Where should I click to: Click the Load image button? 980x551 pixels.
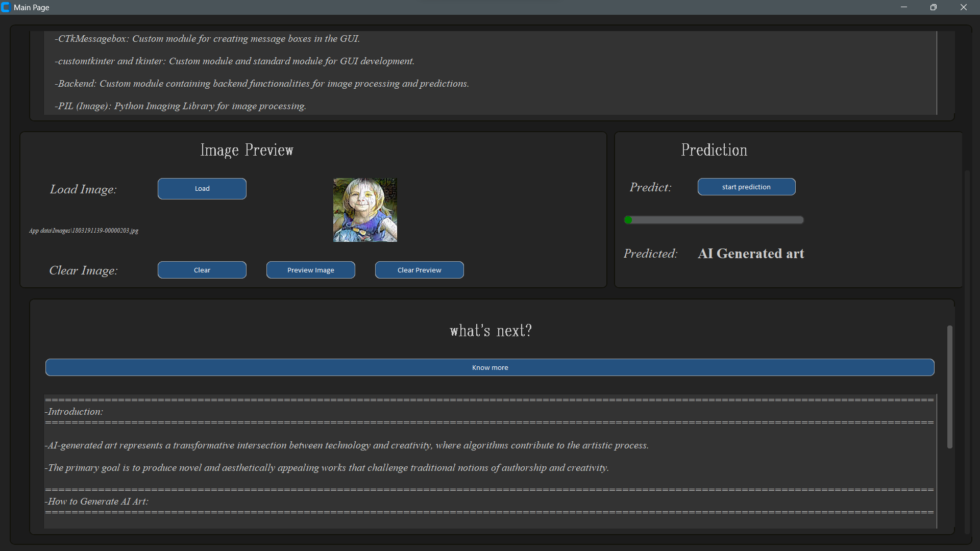coord(202,189)
